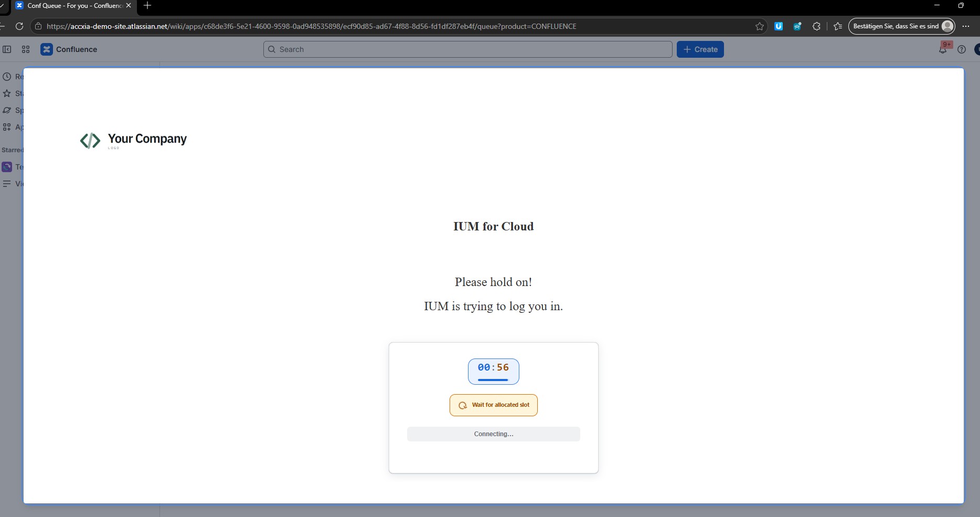Click the browser refresh icon
Image resolution: width=980 pixels, height=517 pixels.
pos(19,26)
